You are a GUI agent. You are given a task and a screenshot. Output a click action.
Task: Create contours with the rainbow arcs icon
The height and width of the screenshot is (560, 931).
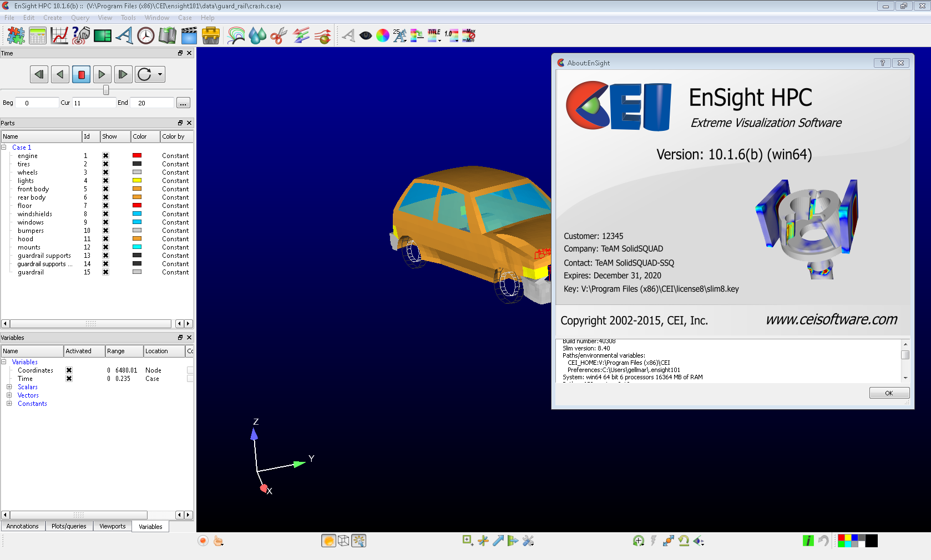point(236,35)
